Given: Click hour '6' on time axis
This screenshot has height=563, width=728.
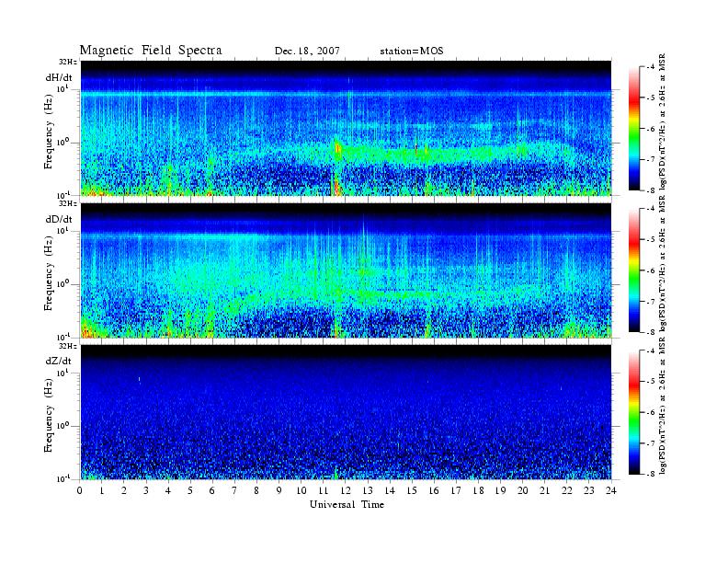Looking at the screenshot, I should (212, 490).
